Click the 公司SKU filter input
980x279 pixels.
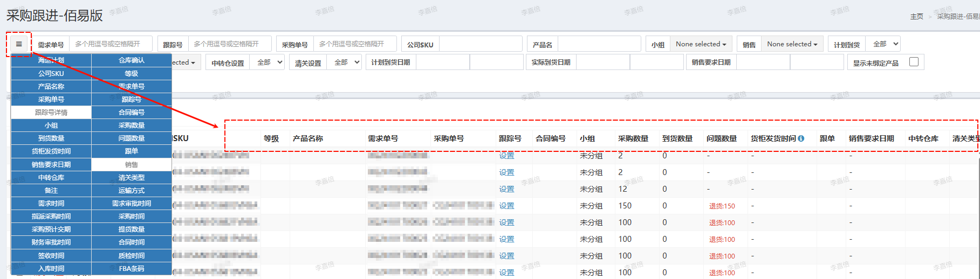[x=481, y=44]
